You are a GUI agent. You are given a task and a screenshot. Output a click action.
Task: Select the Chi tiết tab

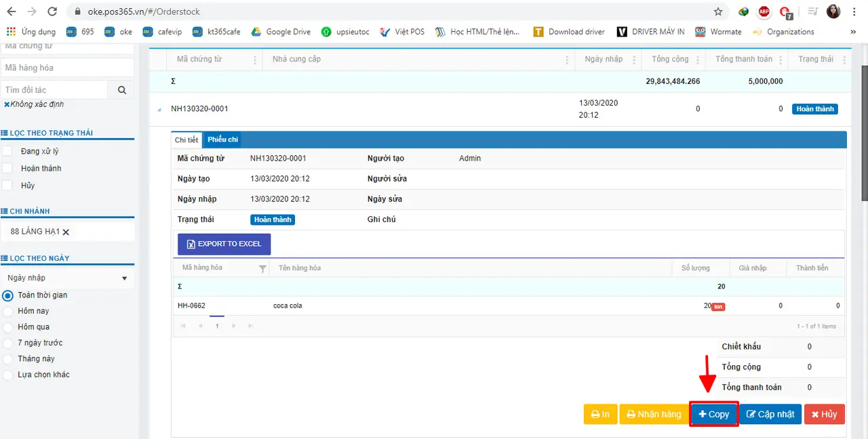point(186,140)
